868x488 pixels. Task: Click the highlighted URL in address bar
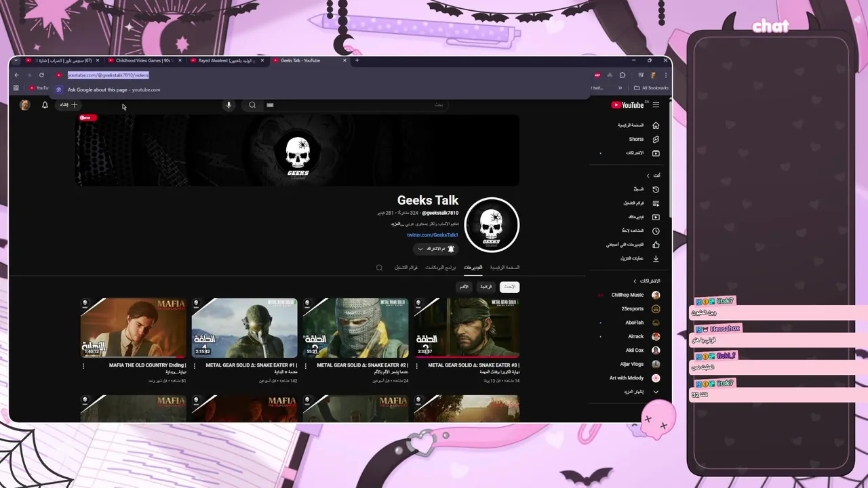coord(108,75)
